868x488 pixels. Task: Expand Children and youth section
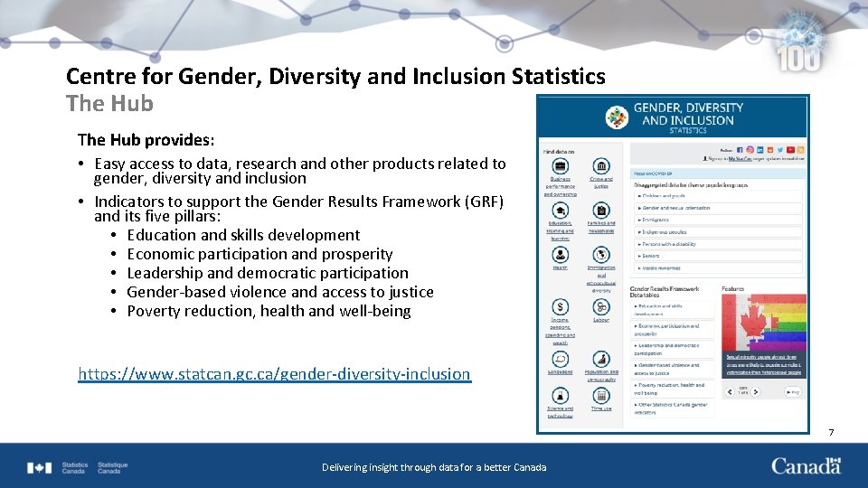coord(717,196)
